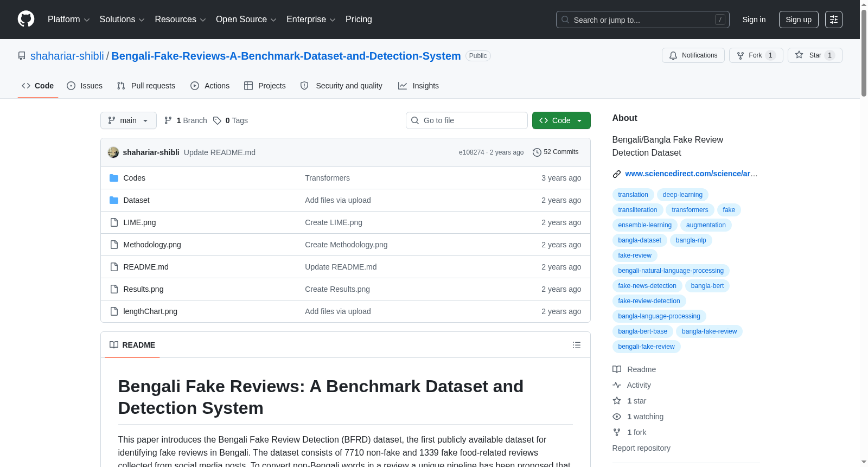The height and width of the screenshot is (467, 868).
Task: Click the link icon beside the sciencedirect URL
Action: (x=617, y=174)
